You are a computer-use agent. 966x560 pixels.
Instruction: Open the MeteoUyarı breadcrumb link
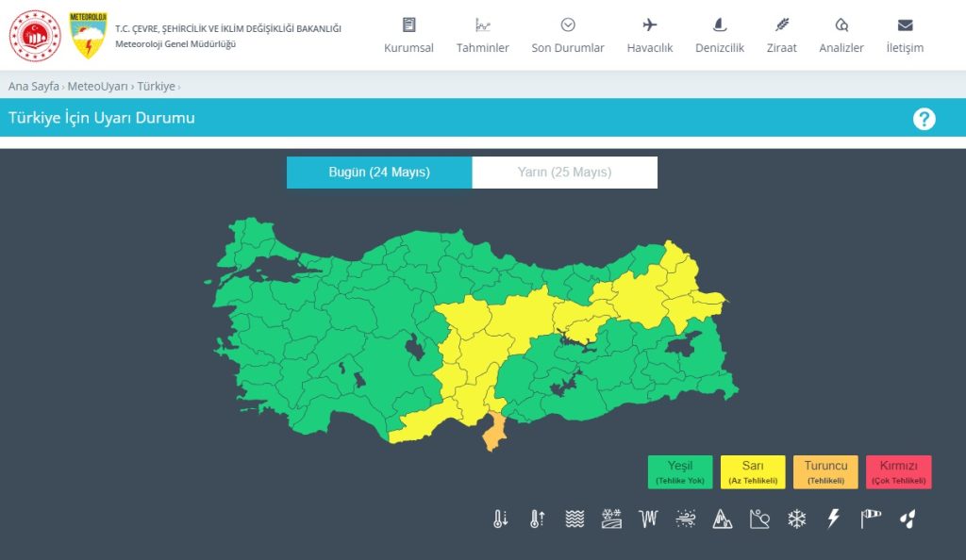click(97, 86)
